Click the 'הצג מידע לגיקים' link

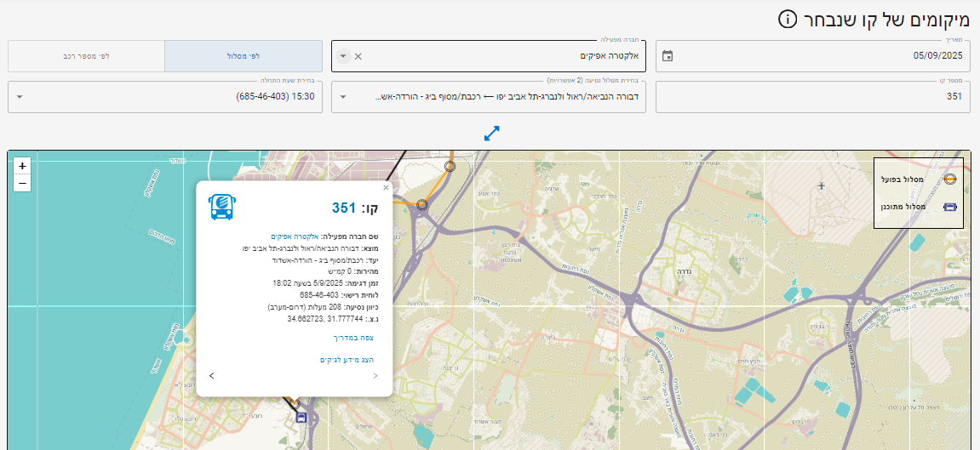[347, 360]
